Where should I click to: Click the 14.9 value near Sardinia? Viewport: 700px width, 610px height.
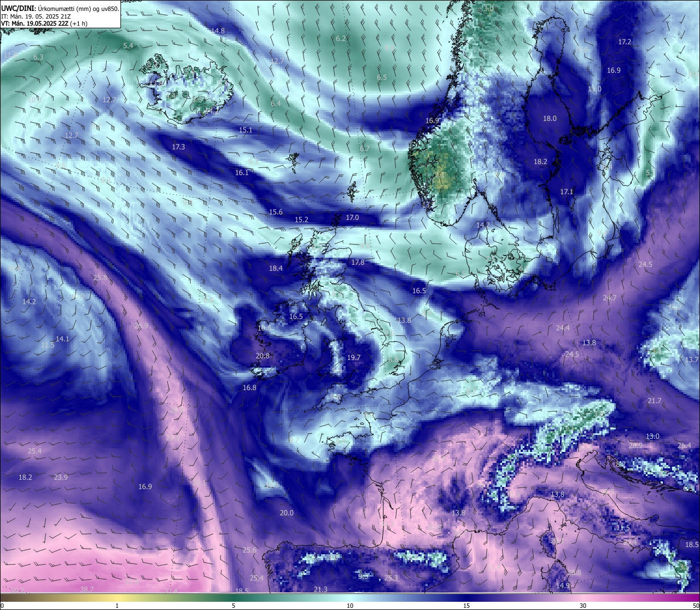click(563, 585)
